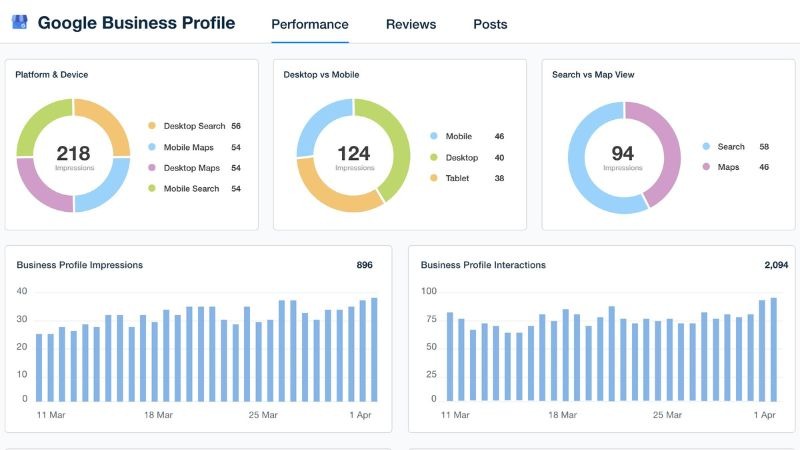The width and height of the screenshot is (800, 450).
Task: Select the Mobile Search legend label
Action: [x=191, y=189]
